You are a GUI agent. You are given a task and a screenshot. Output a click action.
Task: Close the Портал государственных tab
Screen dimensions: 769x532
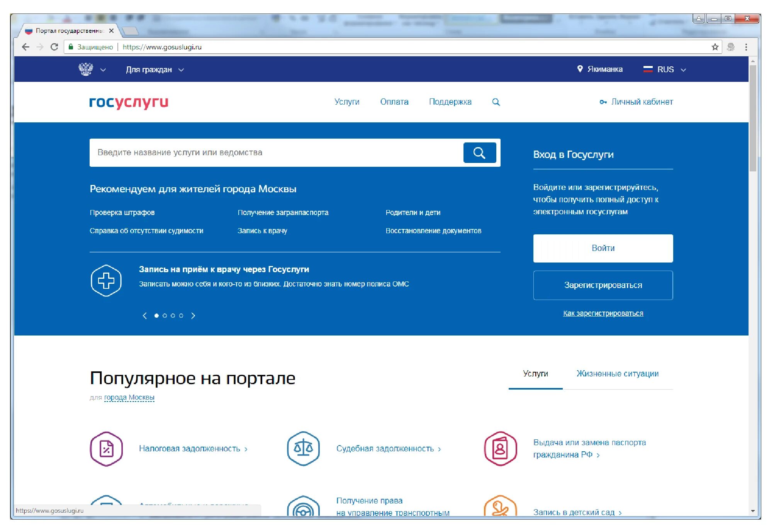111,30
